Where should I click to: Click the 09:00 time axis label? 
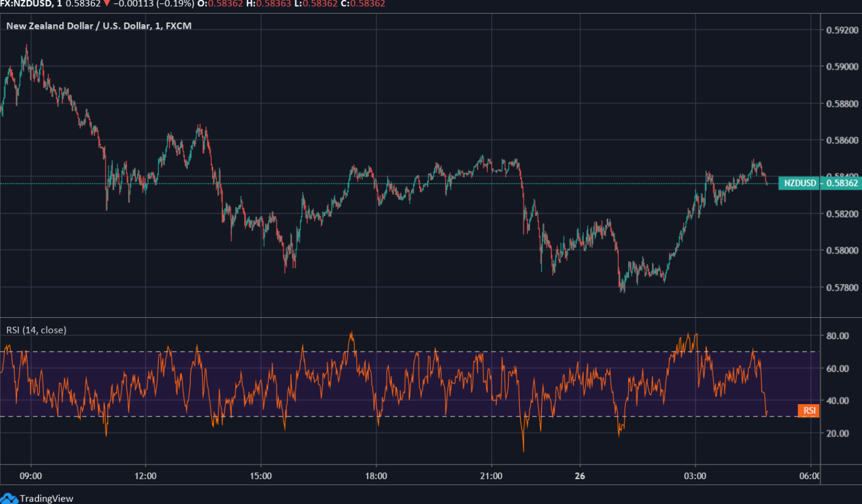click(x=30, y=476)
